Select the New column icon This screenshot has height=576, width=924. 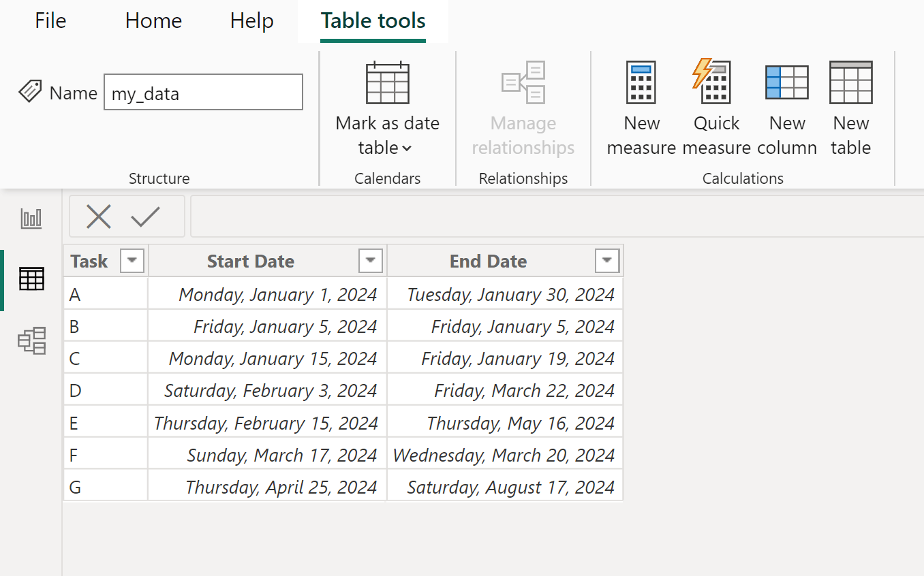[787, 82]
